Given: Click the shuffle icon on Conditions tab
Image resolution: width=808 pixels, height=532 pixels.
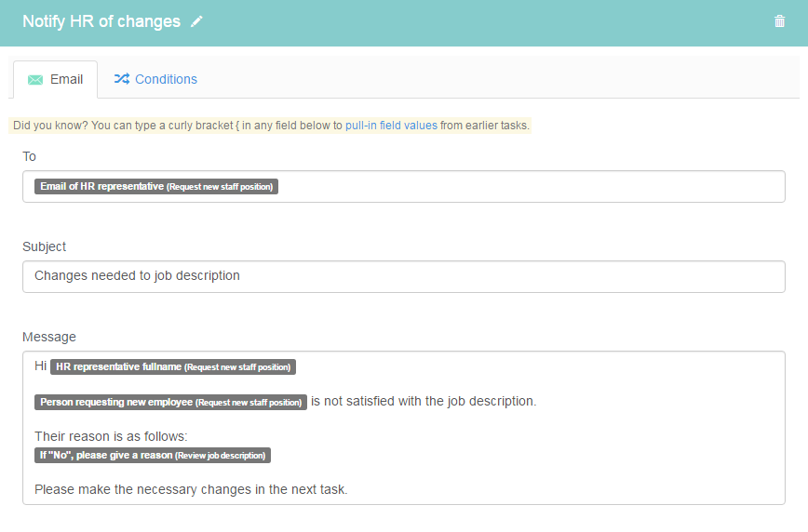Looking at the screenshot, I should coord(122,78).
